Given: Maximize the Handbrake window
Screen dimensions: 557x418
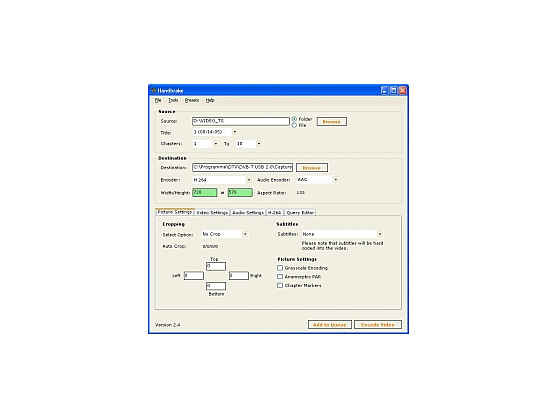Looking at the screenshot, I should coord(394,91).
